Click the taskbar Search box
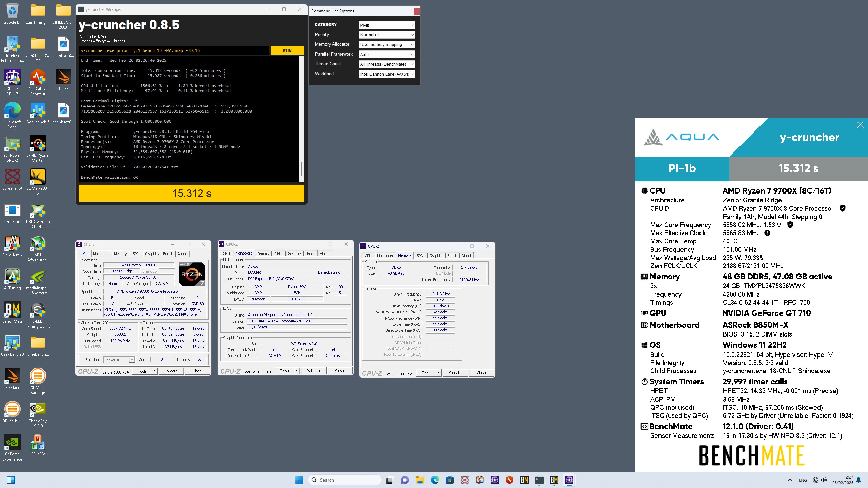Image resolution: width=868 pixels, height=488 pixels. point(345,480)
